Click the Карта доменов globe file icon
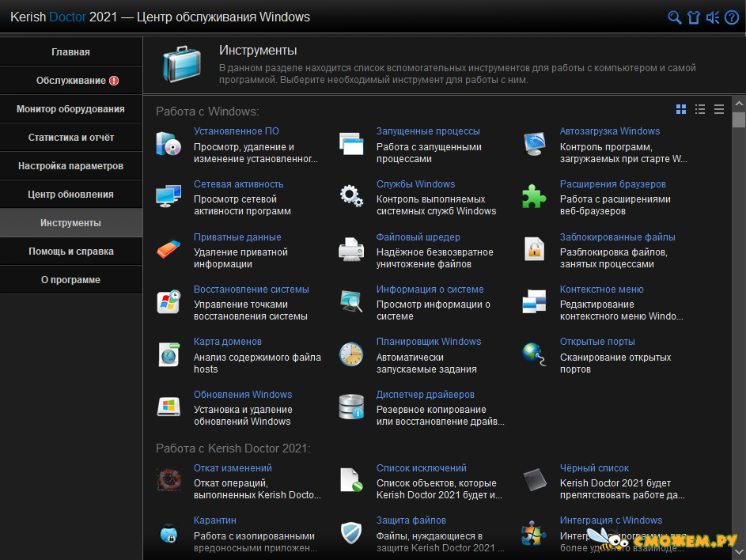746x560 pixels. tap(169, 354)
